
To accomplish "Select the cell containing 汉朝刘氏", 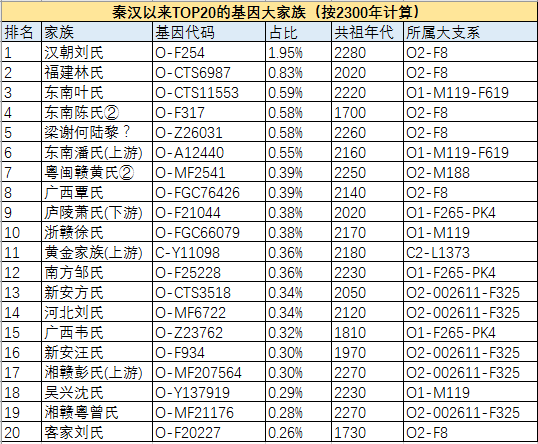I will tap(97, 52).
